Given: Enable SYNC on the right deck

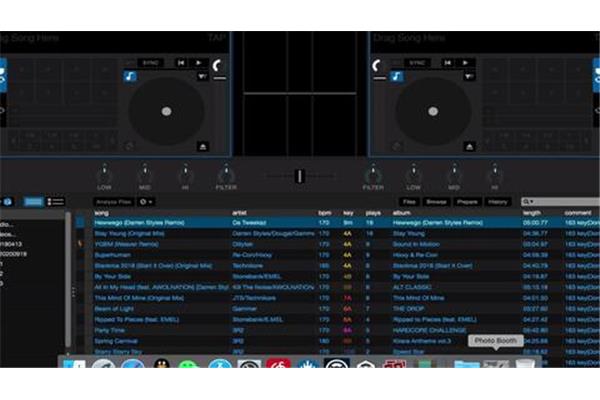Looking at the screenshot, I should 417,63.
